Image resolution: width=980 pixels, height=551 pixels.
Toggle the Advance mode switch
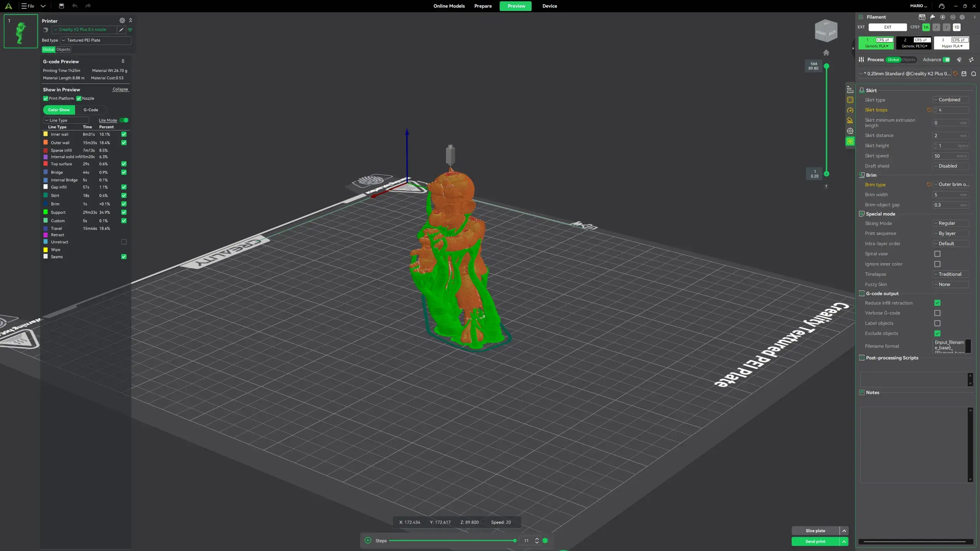pyautogui.click(x=946, y=60)
